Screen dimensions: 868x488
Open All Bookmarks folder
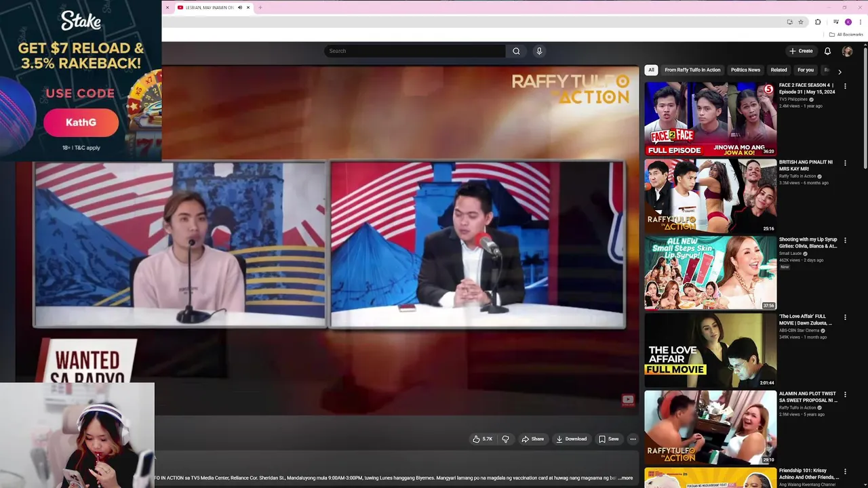tap(846, 35)
